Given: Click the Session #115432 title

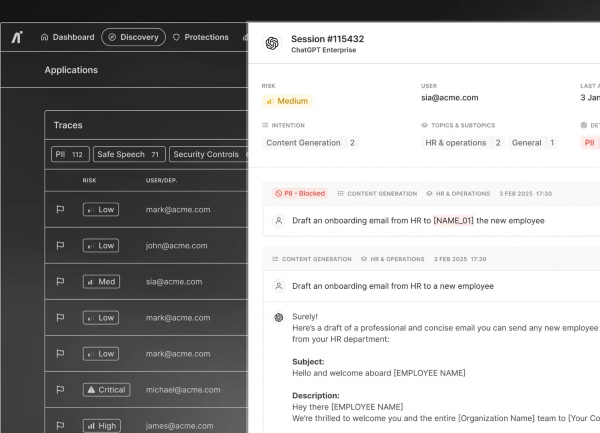Looking at the screenshot, I should pyautogui.click(x=328, y=39).
